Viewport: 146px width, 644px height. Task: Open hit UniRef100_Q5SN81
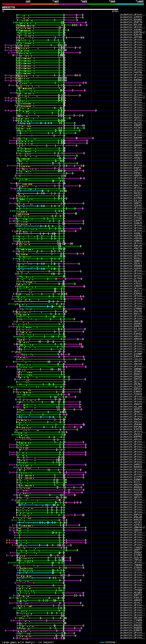click(131, 371)
